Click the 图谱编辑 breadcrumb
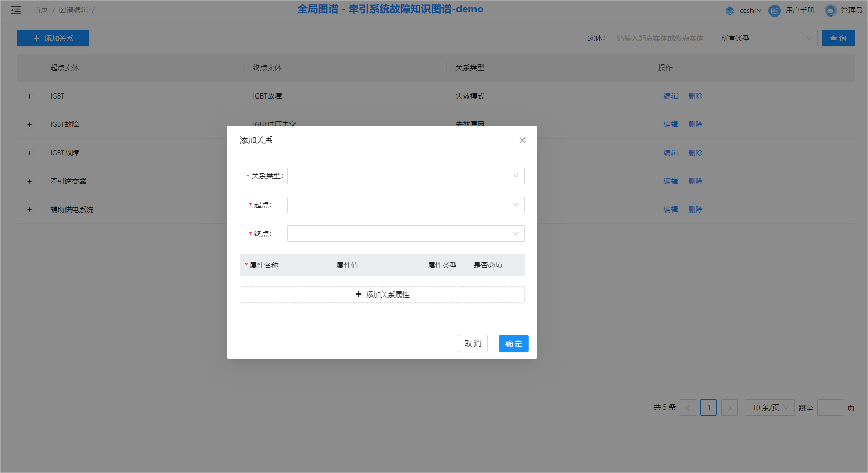Image resolution: width=868 pixels, height=473 pixels. coord(73,10)
